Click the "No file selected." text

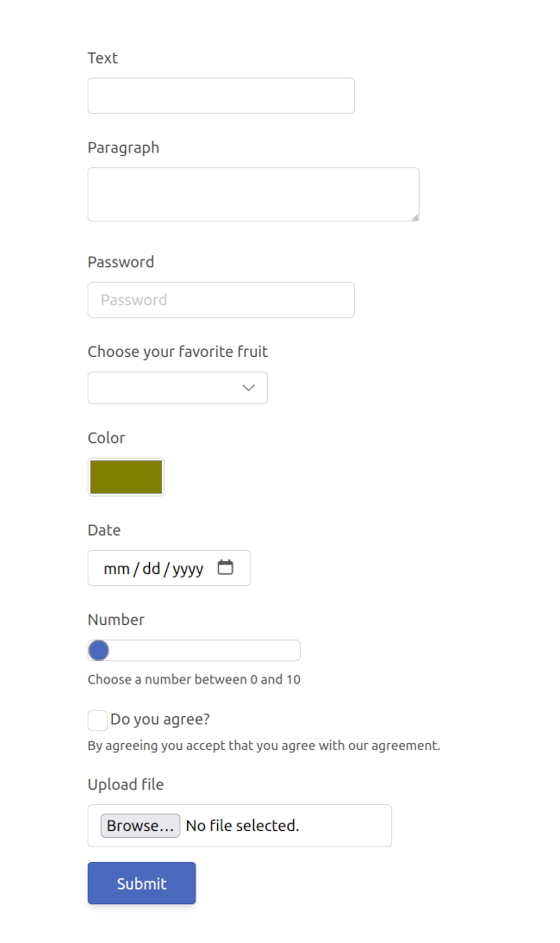pos(242,826)
